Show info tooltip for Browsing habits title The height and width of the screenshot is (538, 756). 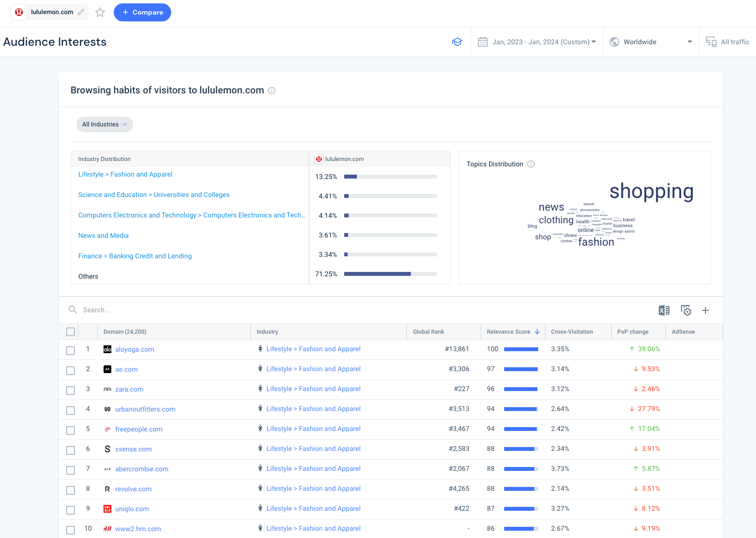coord(272,90)
